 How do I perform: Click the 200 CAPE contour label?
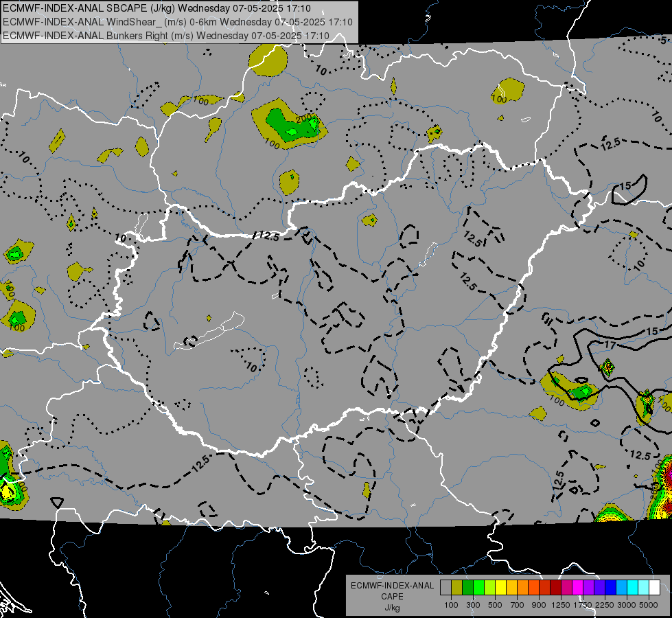[x=303, y=118]
